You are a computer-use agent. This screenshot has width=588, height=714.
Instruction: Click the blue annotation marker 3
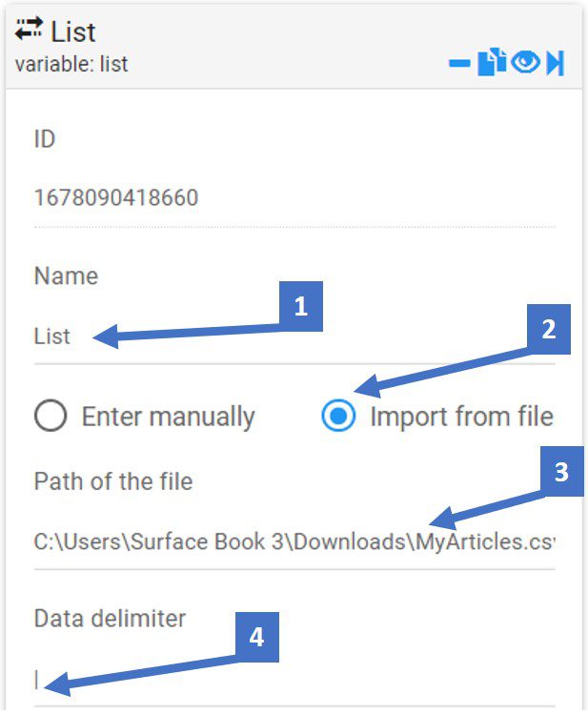coord(562,471)
